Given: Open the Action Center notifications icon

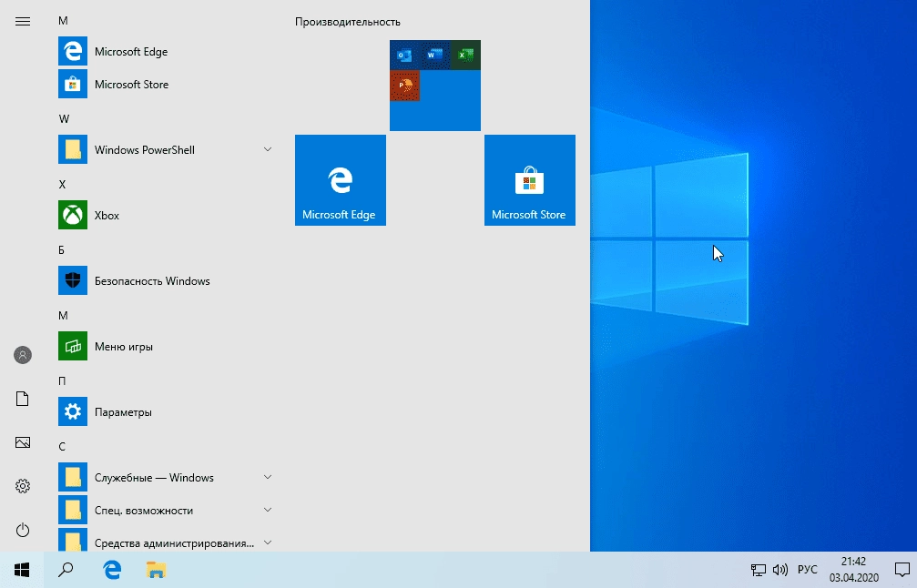Looking at the screenshot, I should 902,570.
